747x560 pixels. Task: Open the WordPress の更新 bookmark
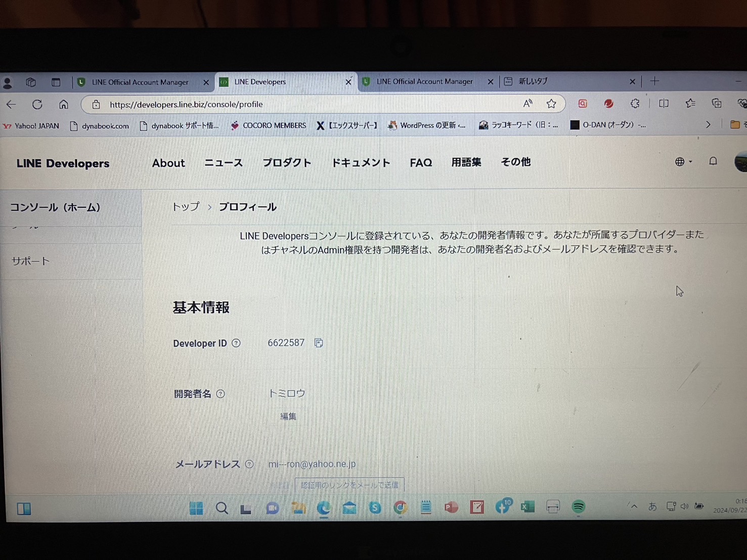pyautogui.click(x=427, y=125)
